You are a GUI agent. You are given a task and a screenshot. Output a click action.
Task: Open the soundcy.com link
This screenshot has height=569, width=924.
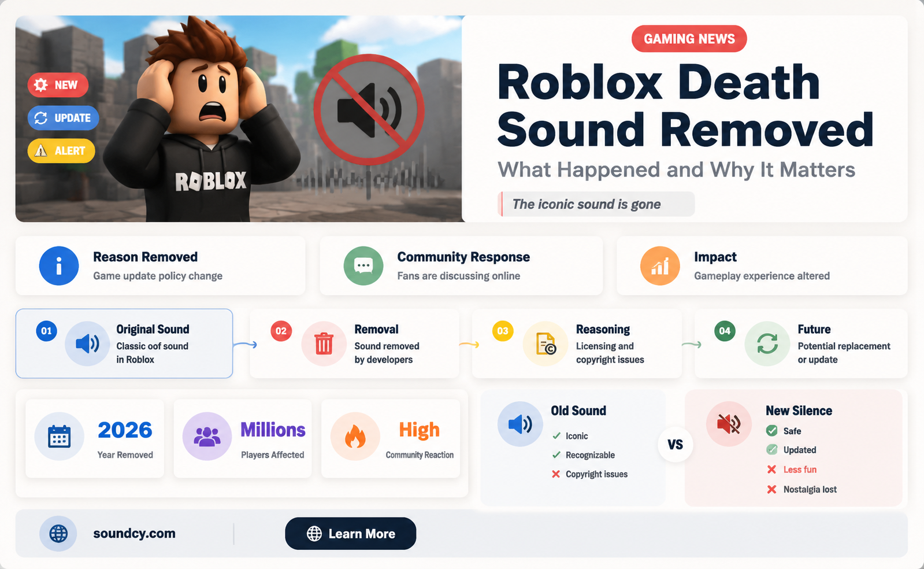(134, 533)
